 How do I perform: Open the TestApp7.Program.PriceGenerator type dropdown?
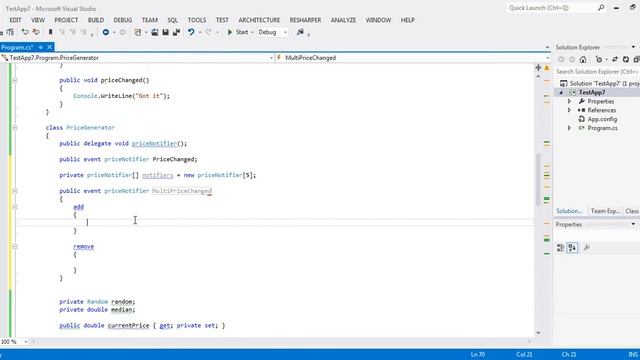(x=271, y=58)
